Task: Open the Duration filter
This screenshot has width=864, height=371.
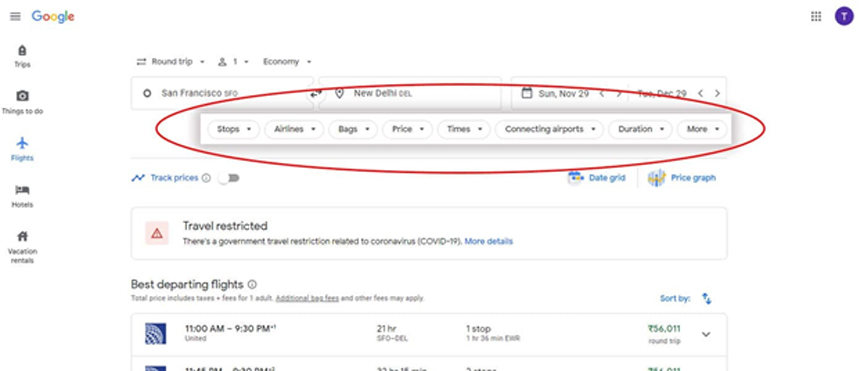Action: pyautogui.click(x=640, y=129)
